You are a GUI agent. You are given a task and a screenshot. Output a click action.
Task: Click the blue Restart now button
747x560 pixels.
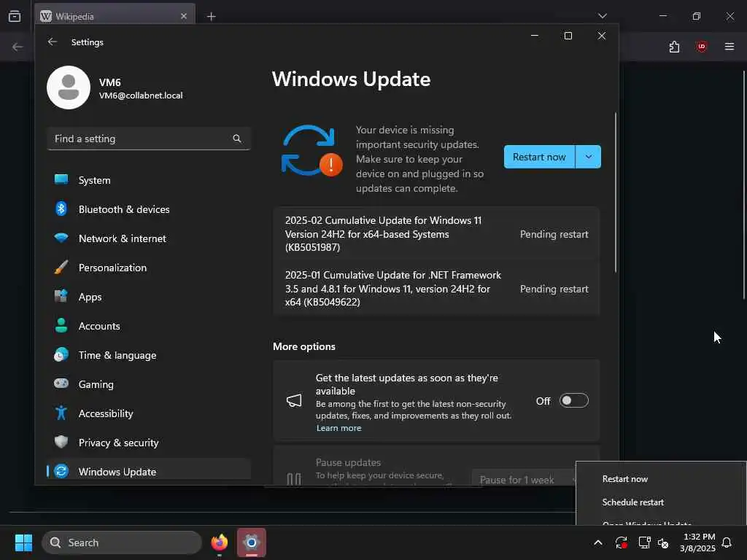[x=539, y=157]
